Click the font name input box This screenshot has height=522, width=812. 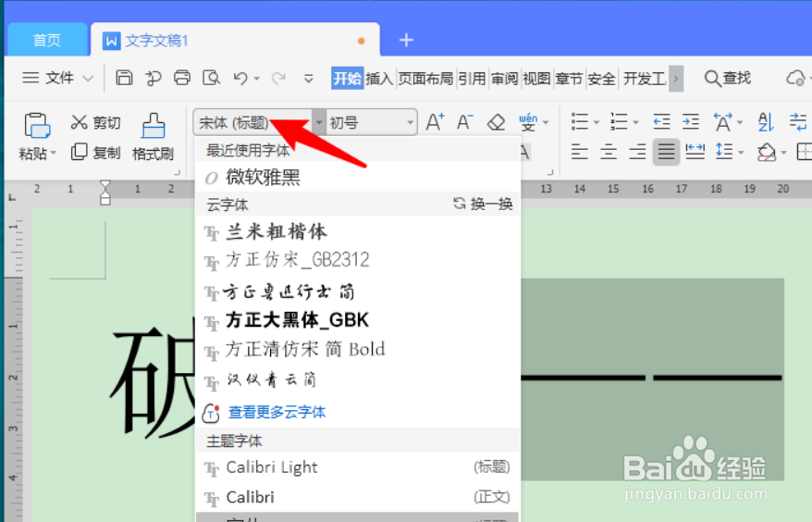253,122
